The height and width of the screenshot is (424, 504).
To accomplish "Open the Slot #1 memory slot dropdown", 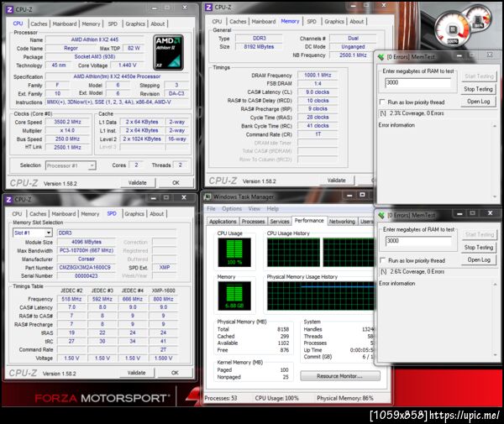I will [x=49, y=233].
